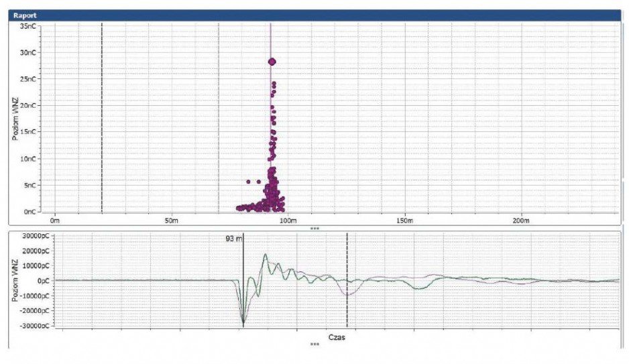Viewport: 629px width, 364px height.
Task: Click the 100m tick label on distance axis
Action: [288, 221]
